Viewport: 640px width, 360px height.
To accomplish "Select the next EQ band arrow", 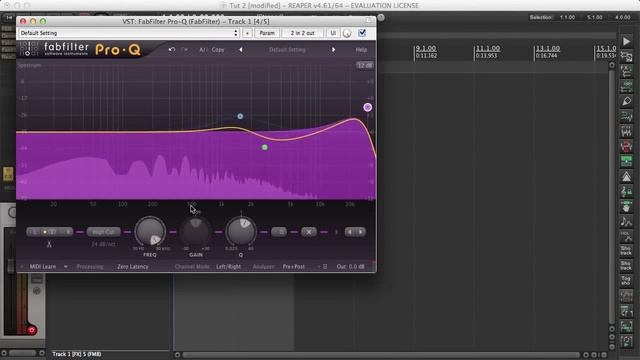I will click(x=360, y=232).
